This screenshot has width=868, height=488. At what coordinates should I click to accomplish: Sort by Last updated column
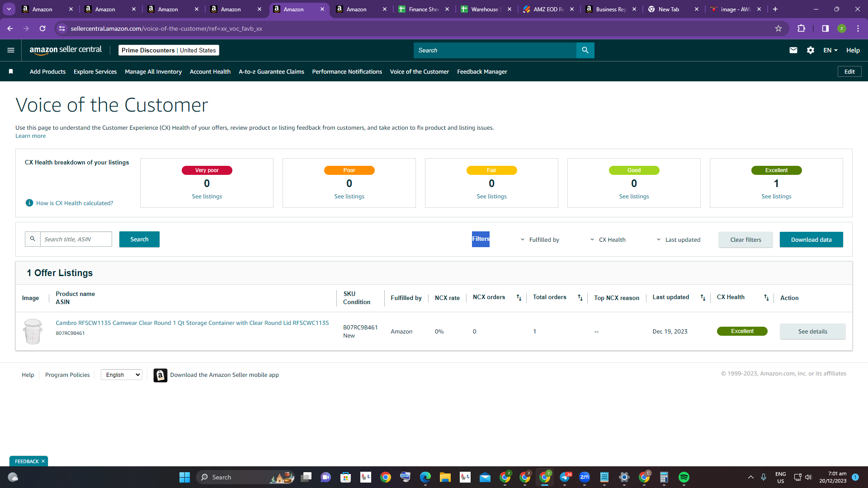[703, 298]
